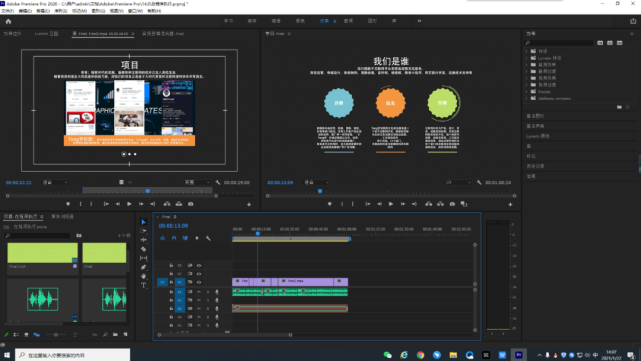Open the Lumetri Color panel section
Screen dimensions: 641x361
pyautogui.click(x=538, y=136)
